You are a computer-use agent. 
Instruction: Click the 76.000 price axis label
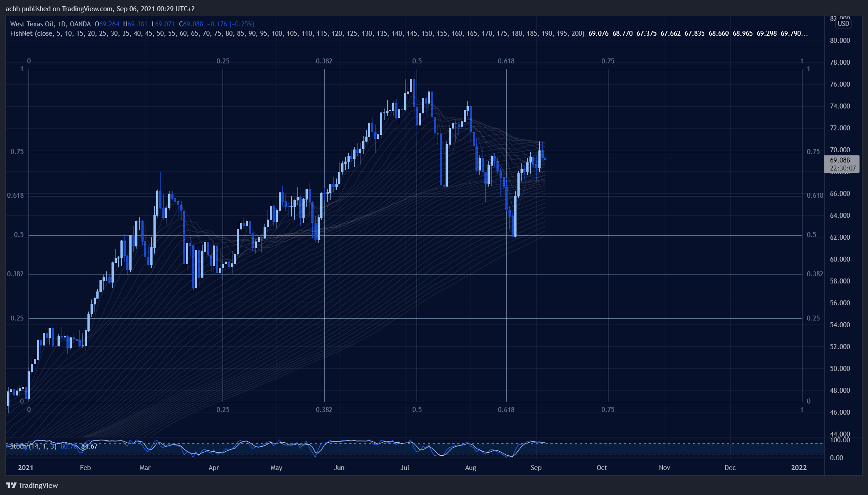(840, 84)
